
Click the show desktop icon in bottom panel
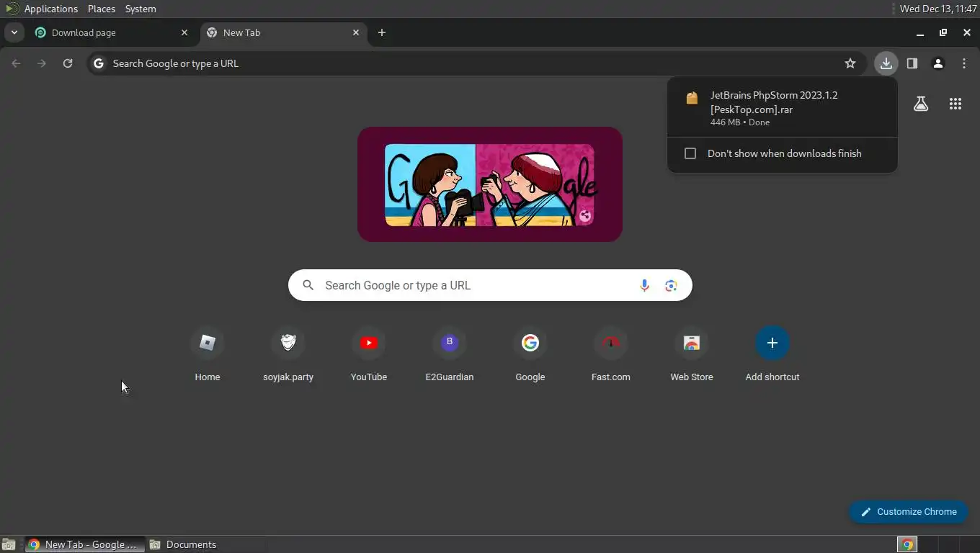pyautogui.click(x=9, y=544)
